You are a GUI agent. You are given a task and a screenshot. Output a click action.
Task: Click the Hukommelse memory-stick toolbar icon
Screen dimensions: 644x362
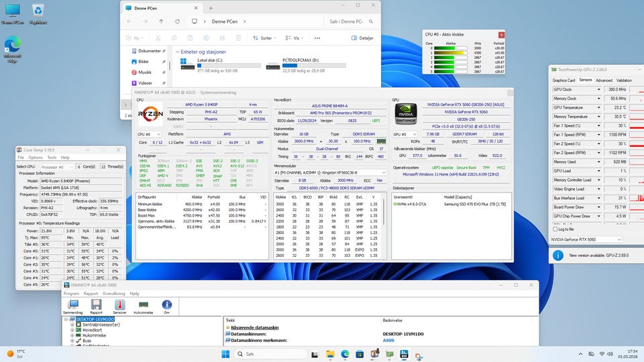(144, 306)
